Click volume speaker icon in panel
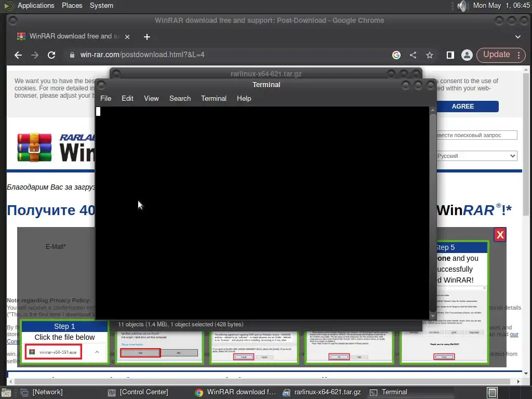The height and width of the screenshot is (399, 532). (462, 6)
